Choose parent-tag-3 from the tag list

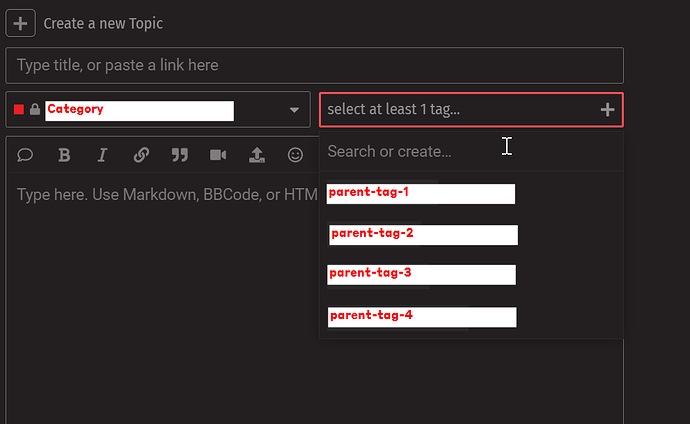pyautogui.click(x=421, y=274)
